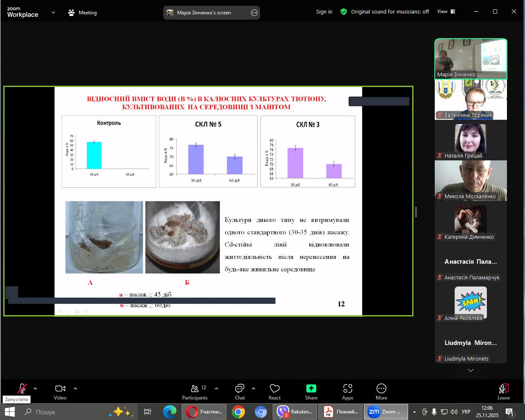Click the encryption shield icon
The image size is (525, 420).
pos(344,12)
